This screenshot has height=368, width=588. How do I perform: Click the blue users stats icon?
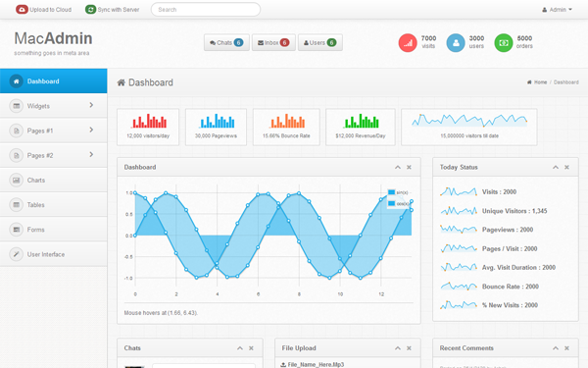click(x=456, y=43)
